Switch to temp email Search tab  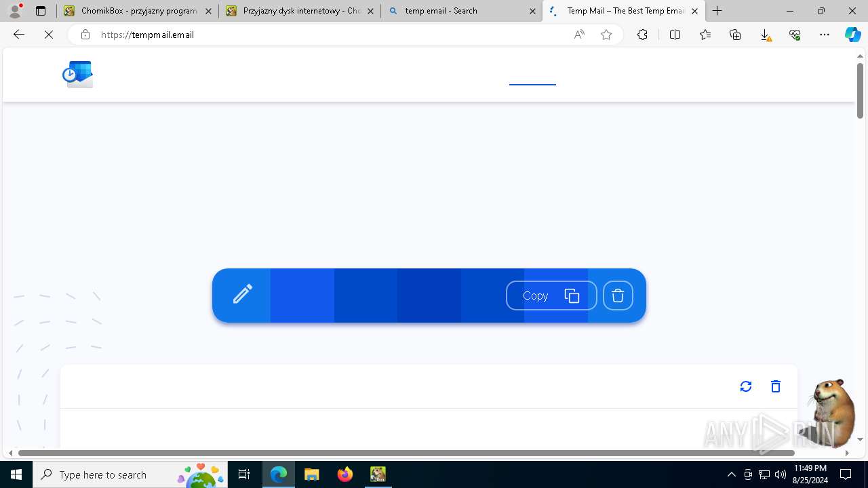click(461, 11)
